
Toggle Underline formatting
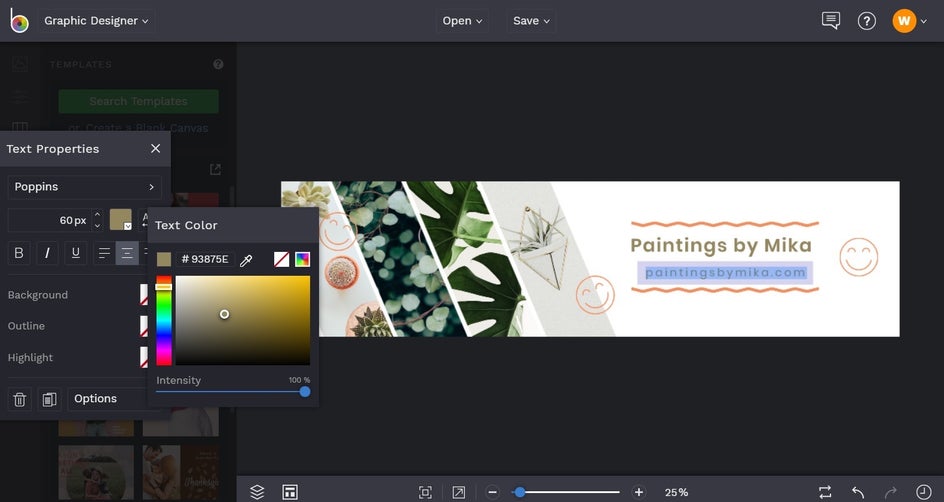pyautogui.click(x=76, y=253)
